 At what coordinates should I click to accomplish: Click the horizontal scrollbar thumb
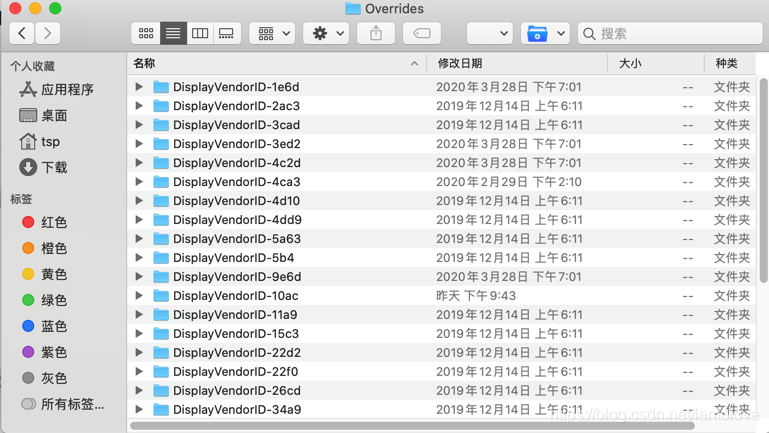tap(412, 426)
